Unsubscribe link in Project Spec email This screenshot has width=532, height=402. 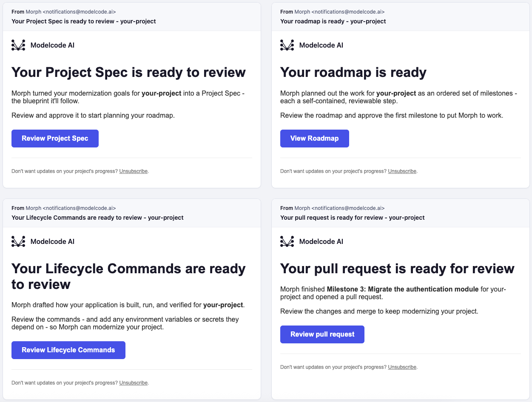tap(134, 171)
